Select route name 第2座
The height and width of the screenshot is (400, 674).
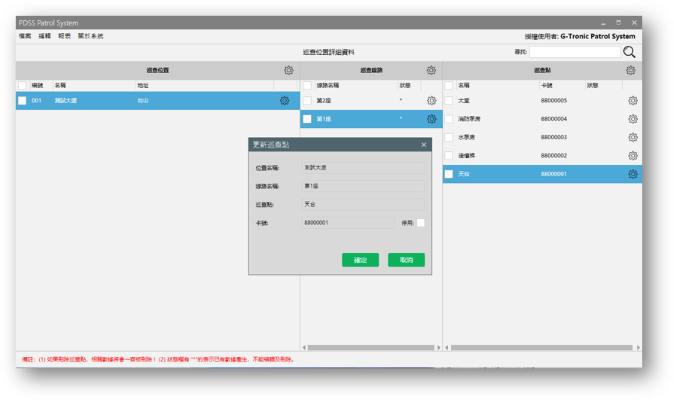pyautogui.click(x=324, y=101)
